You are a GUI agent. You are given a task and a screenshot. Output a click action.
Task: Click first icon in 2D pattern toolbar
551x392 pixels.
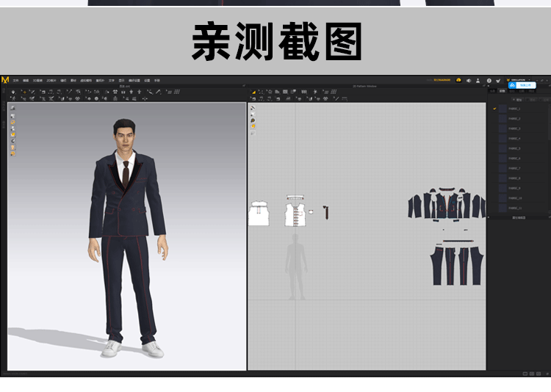254,92
